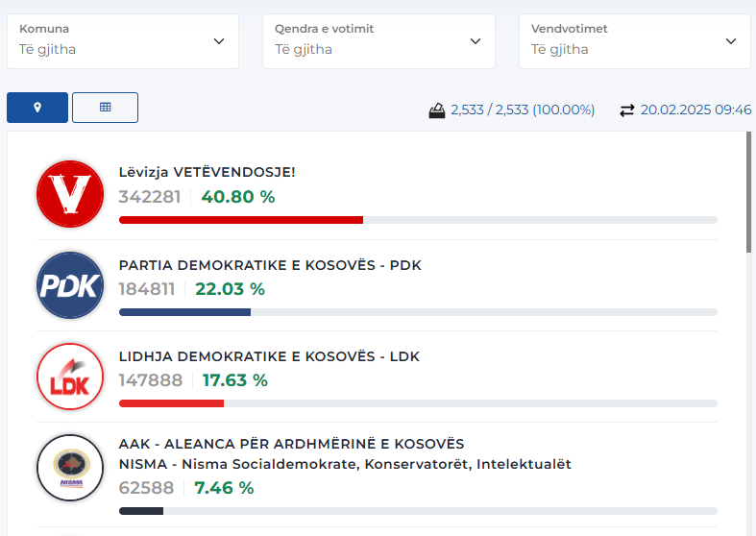The width and height of the screenshot is (756, 536).
Task: Expand the Qendra e votimit dropdown
Action: click(x=378, y=40)
